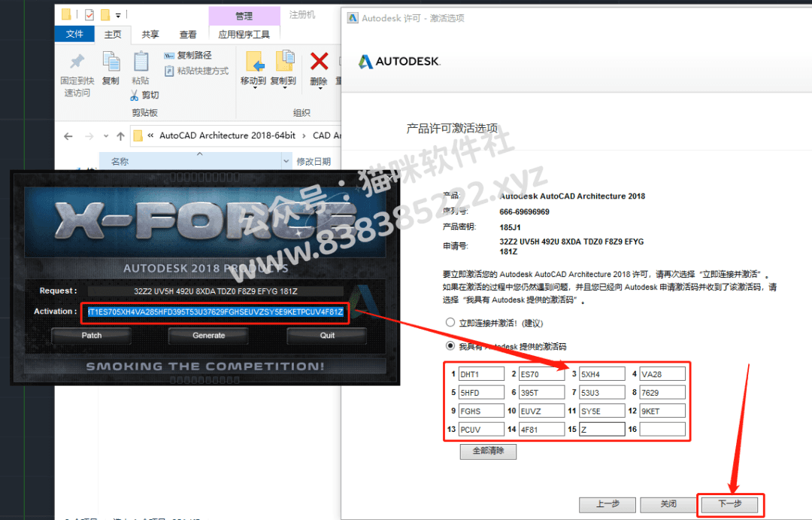Viewport: 812px width, 520px height.
Task: Select 复制路径 (Copy path) in the ribbon
Action: [x=188, y=56]
